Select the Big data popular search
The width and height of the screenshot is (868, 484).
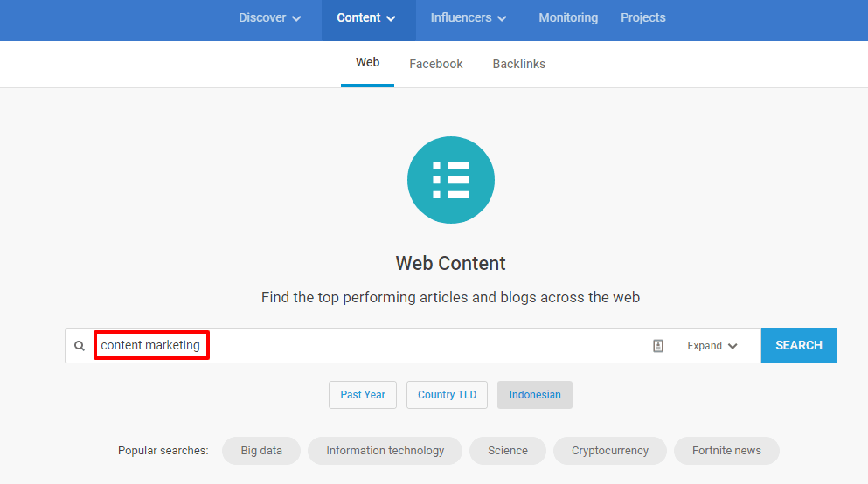(x=261, y=451)
